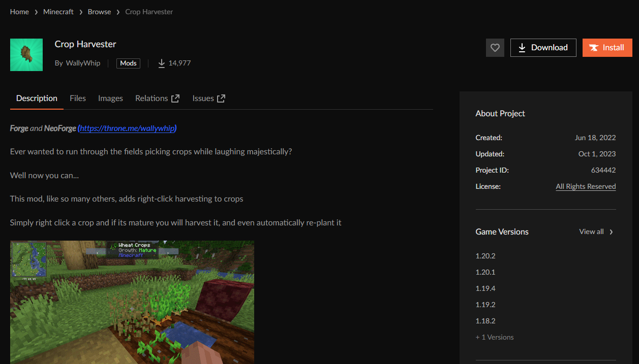Click the Game Versions heading
Screen dimensions: 639x364
click(x=502, y=232)
